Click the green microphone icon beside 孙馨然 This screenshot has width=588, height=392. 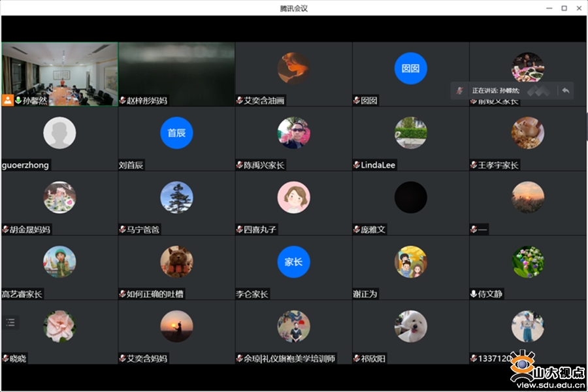coord(18,101)
